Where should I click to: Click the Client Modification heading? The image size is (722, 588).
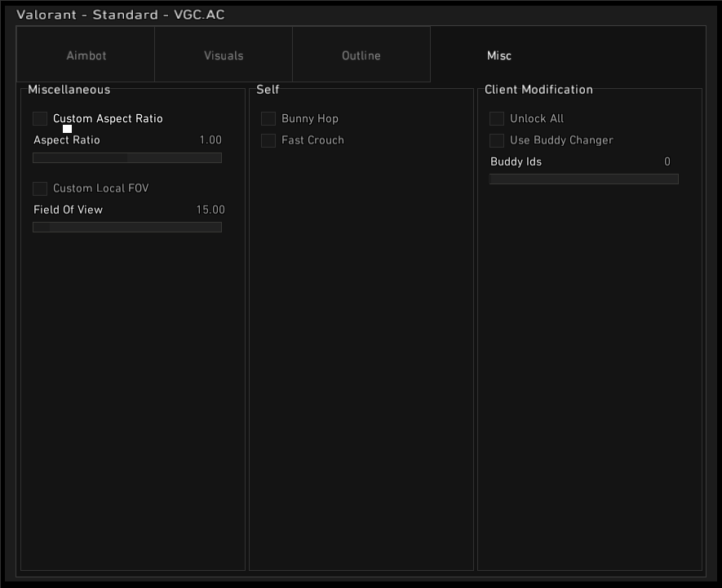point(538,90)
